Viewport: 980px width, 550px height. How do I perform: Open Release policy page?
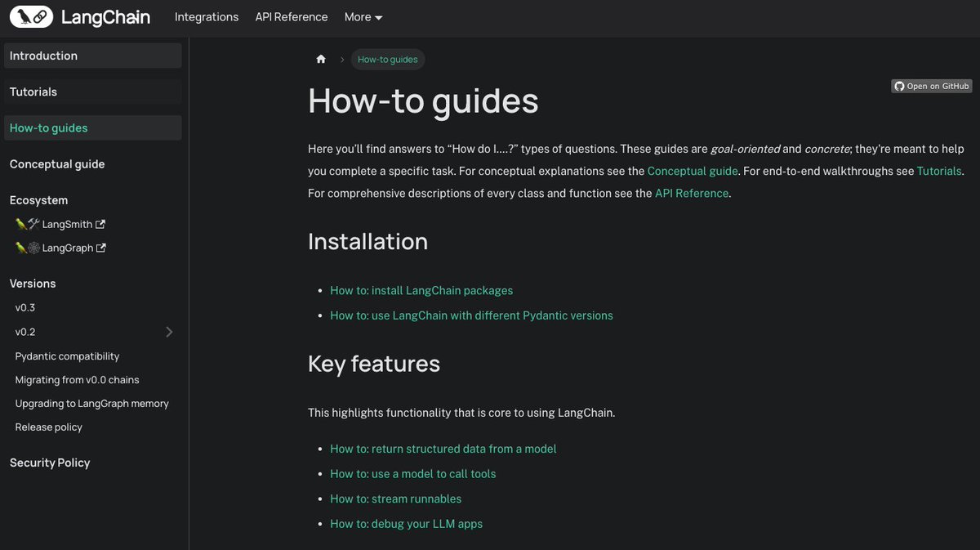click(49, 427)
